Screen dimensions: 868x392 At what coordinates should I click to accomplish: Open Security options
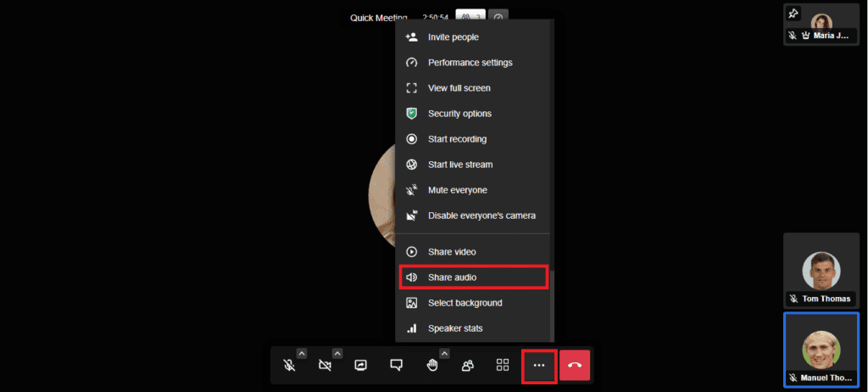click(473, 114)
